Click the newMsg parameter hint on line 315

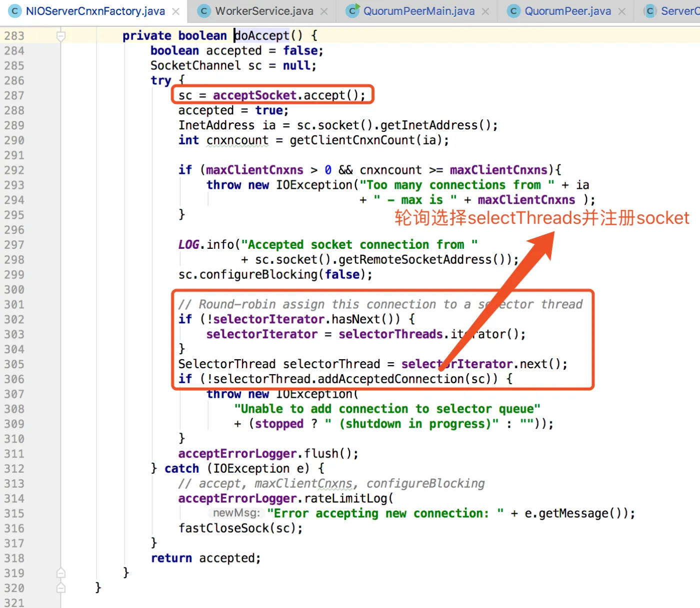click(236, 514)
